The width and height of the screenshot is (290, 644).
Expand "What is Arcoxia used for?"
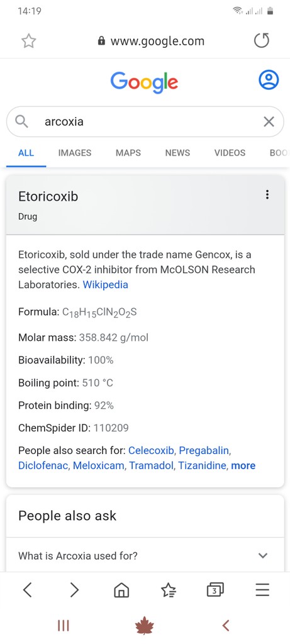tap(145, 556)
